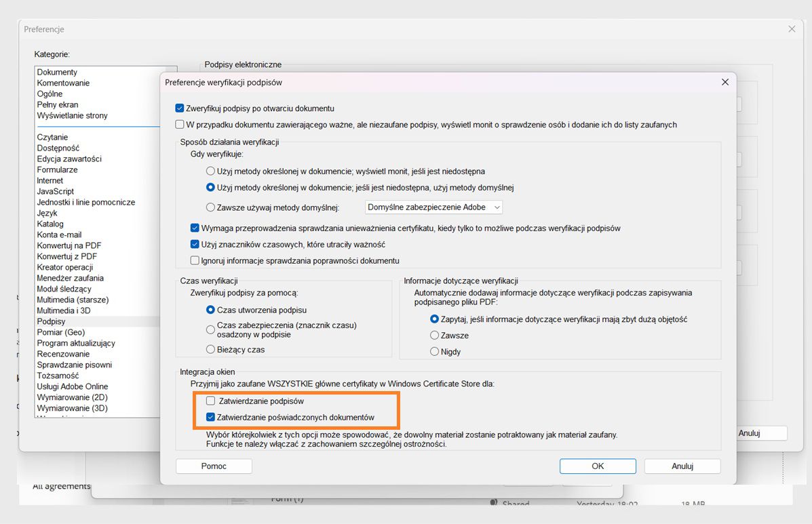Image resolution: width=812 pixels, height=524 pixels.
Task: Uncheck Zatwierdzanie poswiadczonych dokumentow
Action: pyautogui.click(x=211, y=416)
